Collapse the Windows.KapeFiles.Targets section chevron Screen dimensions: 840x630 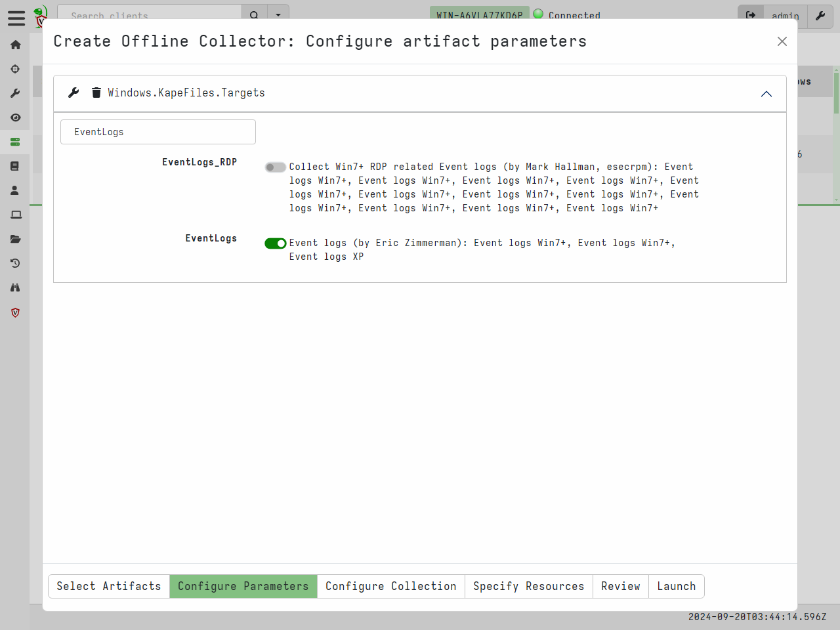coord(766,94)
